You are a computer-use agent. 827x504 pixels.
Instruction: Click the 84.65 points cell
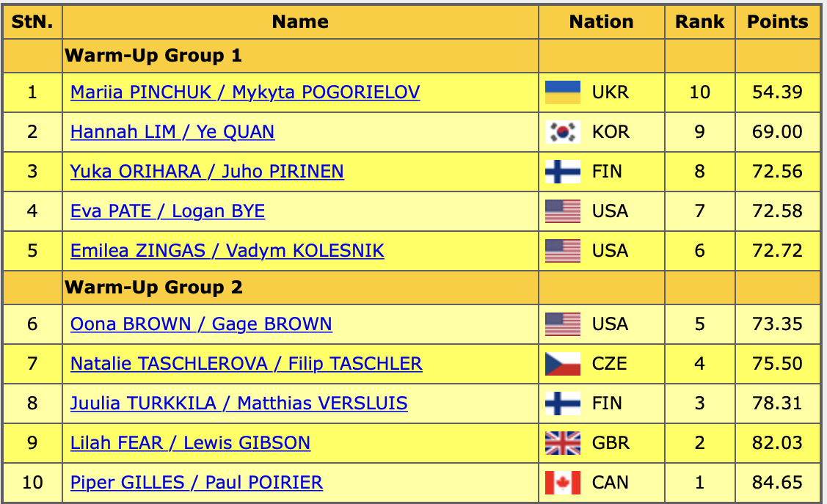(x=777, y=483)
